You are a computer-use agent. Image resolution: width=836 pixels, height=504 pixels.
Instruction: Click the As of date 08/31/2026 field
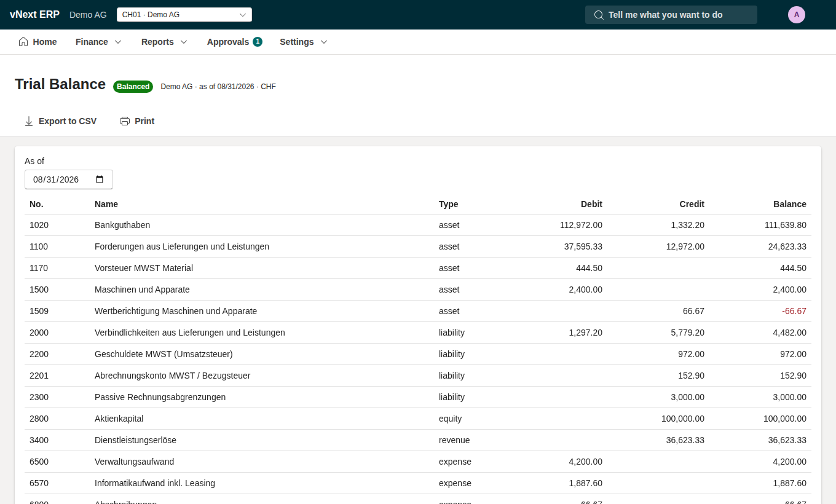[69, 179]
